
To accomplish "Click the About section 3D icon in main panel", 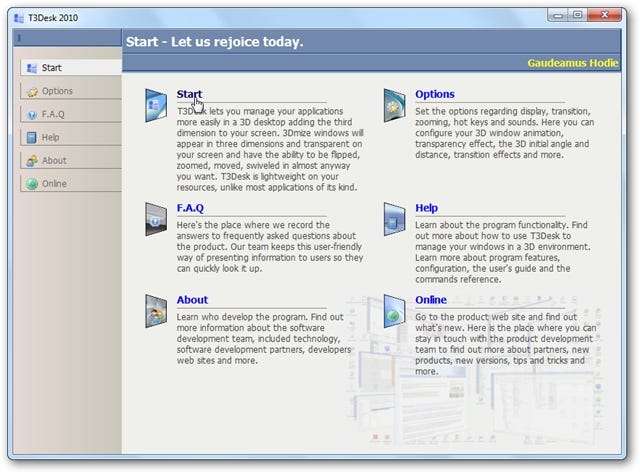I will 156,311.
